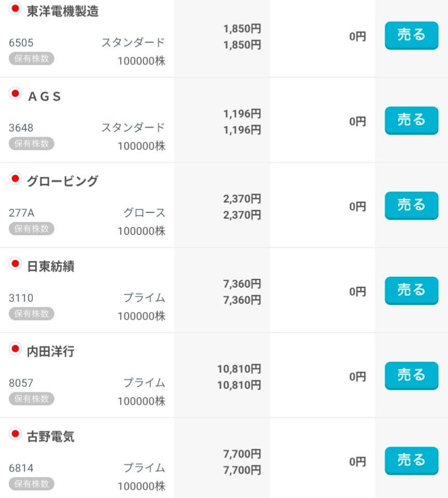Open 日東紡績 stock details
The image size is (448, 498).
click(50, 267)
